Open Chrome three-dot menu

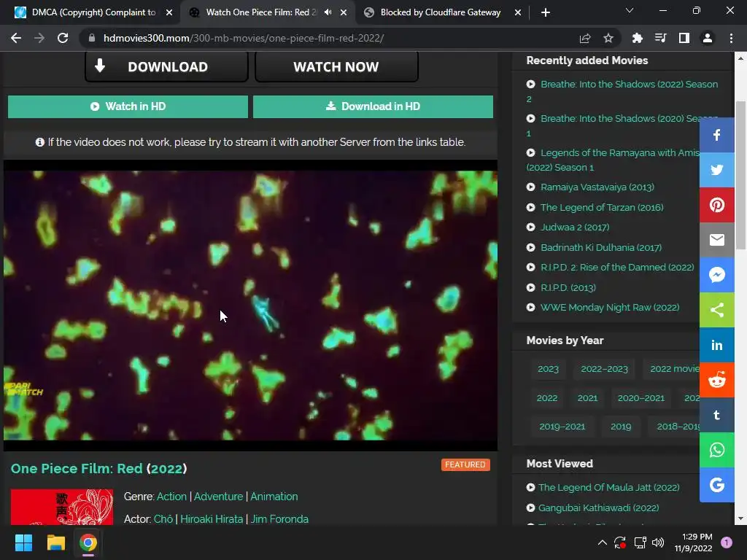(731, 38)
